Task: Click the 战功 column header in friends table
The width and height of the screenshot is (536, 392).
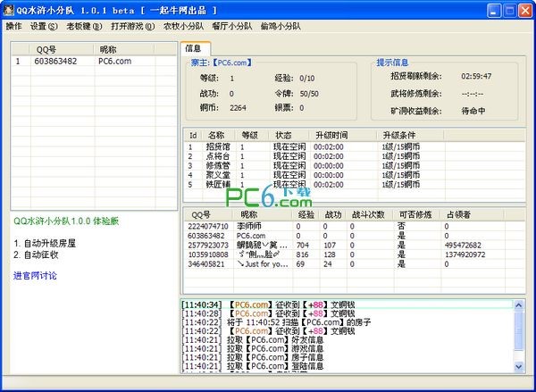Action: coord(333,215)
